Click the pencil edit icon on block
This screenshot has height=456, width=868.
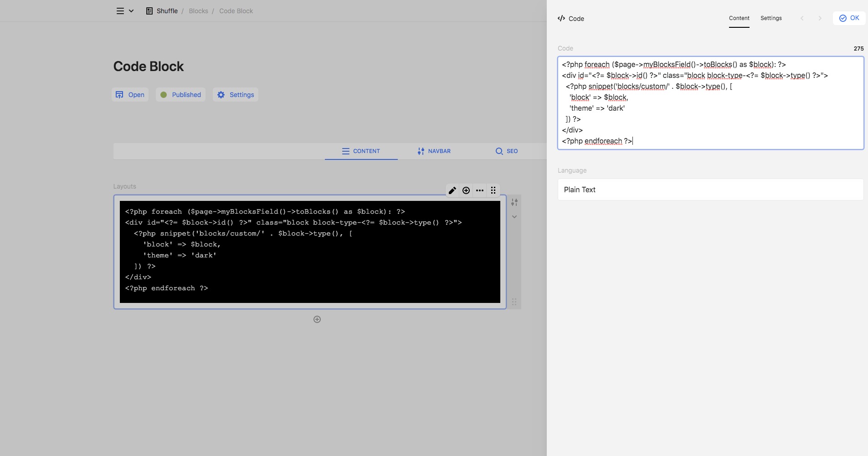[x=452, y=190]
